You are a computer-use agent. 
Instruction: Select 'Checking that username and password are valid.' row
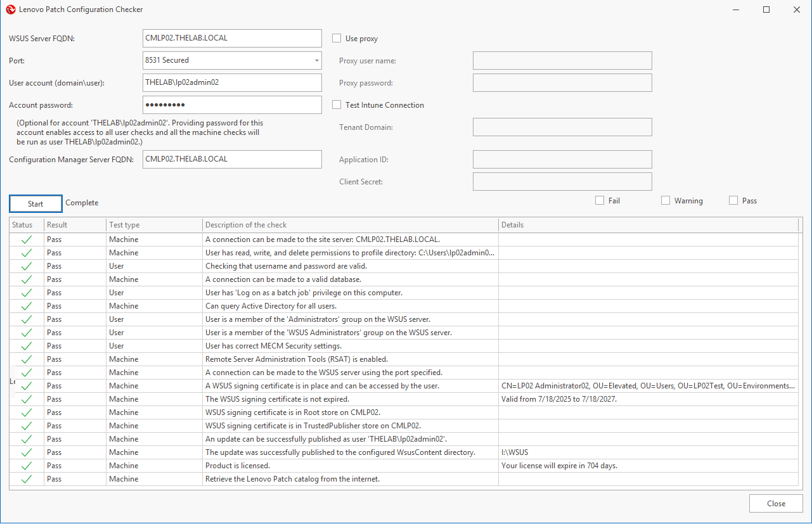[404, 266]
